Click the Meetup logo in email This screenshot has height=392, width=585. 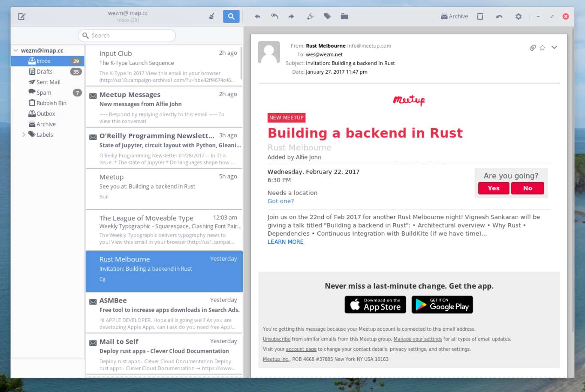pyautogui.click(x=409, y=100)
